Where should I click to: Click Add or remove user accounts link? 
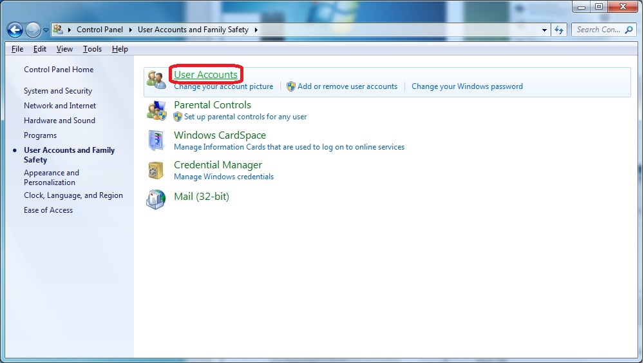[x=348, y=86]
